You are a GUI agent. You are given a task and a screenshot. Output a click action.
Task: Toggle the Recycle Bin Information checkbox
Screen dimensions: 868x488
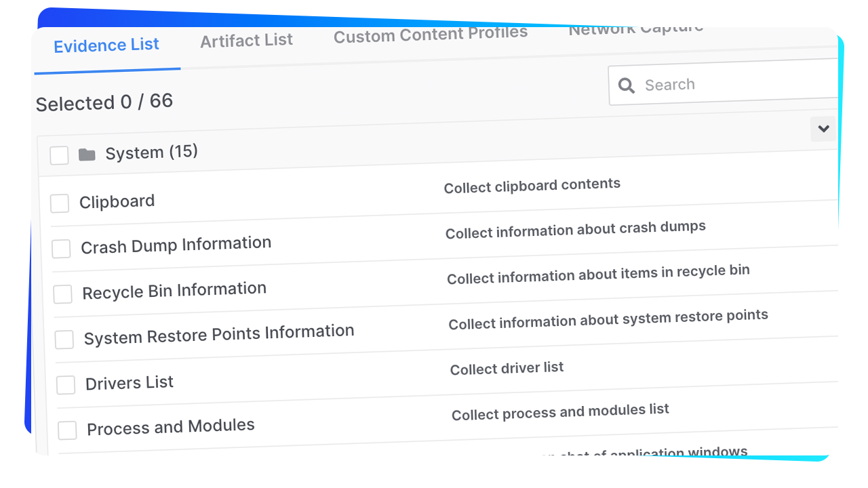tap(62, 294)
